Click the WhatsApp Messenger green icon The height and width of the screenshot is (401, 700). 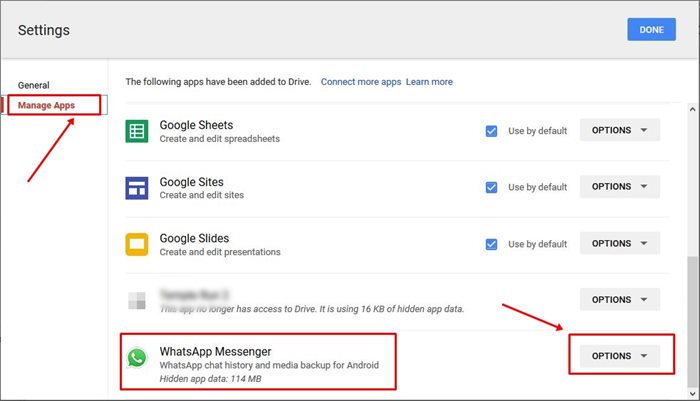137,357
